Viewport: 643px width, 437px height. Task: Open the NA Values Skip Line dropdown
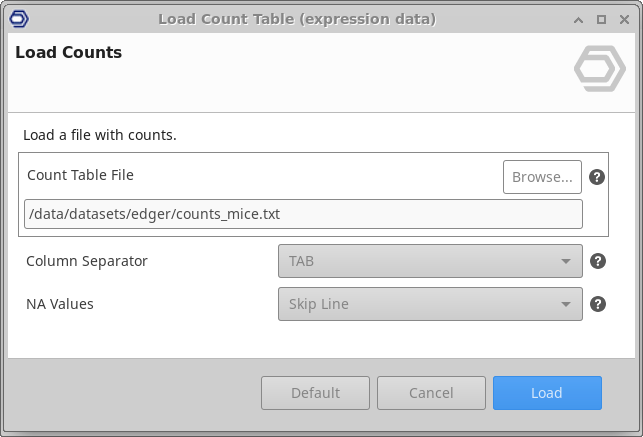click(430, 304)
